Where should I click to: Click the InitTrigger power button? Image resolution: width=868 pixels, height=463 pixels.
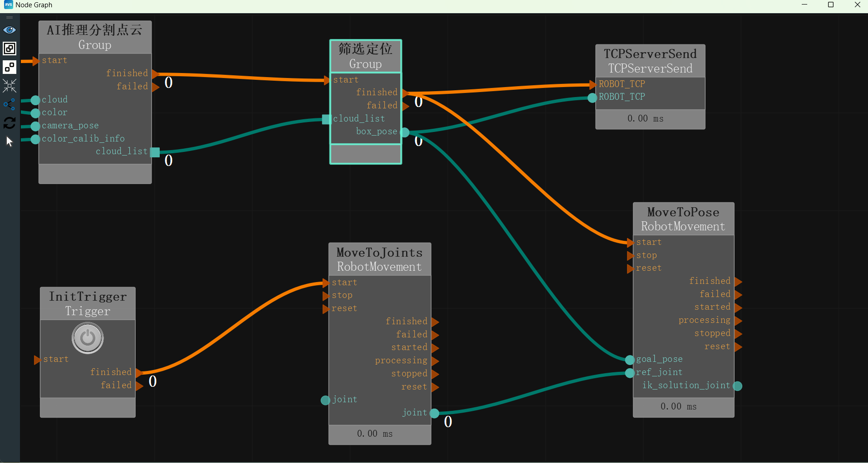click(x=88, y=338)
